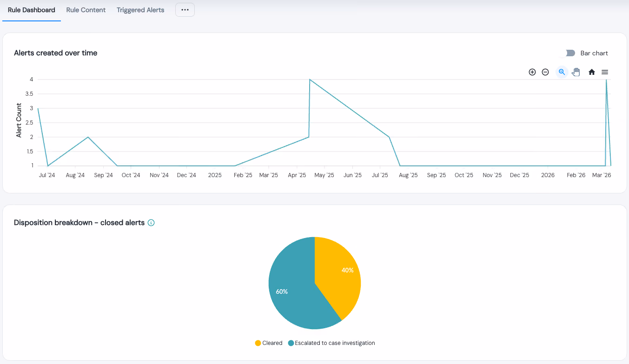Switch to the Rule Content tab
This screenshot has width=629, height=364.
86,10
